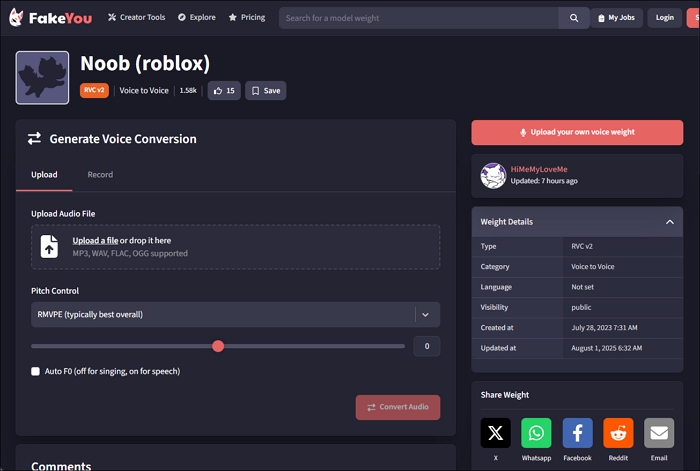
Task: Click the Convert Audio button
Action: coord(398,407)
